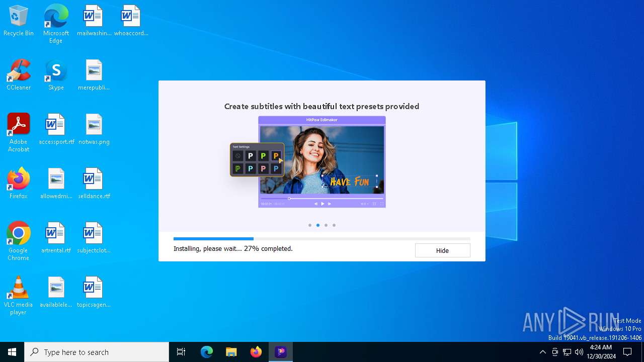Select the subjectclot... Word document
The width and height of the screenshot is (644, 362).
(x=94, y=238)
